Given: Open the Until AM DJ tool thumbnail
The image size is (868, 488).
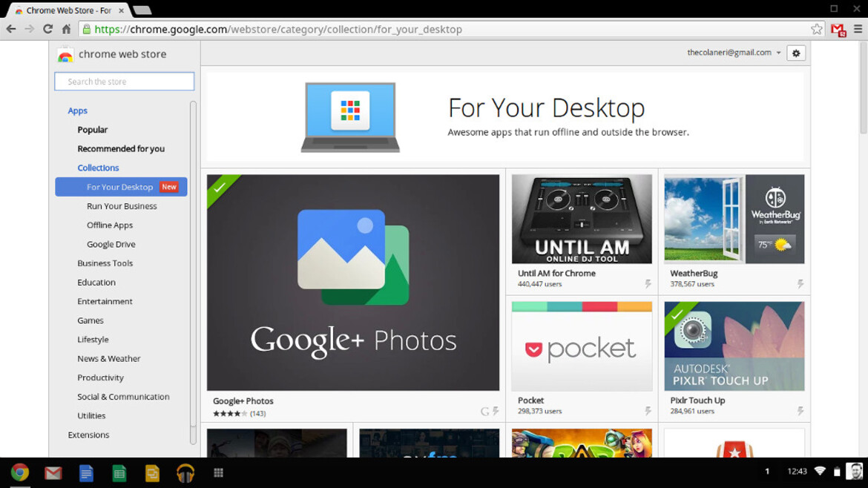Looking at the screenshot, I should (x=582, y=219).
